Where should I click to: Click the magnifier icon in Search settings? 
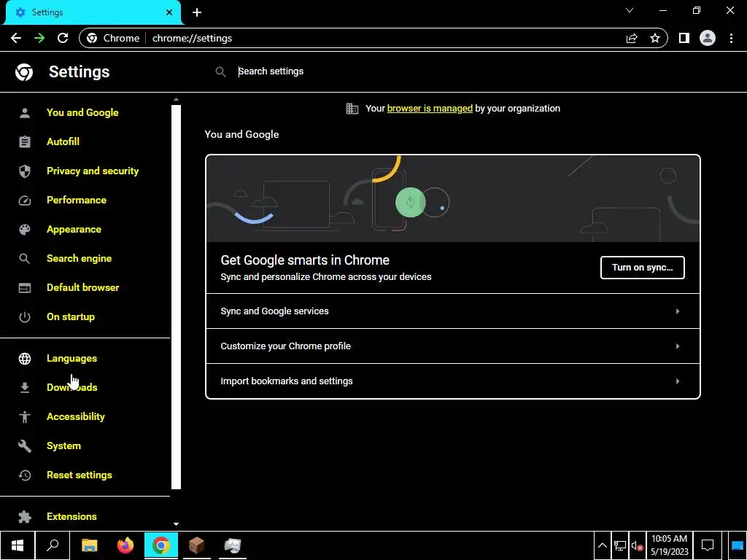coord(220,72)
